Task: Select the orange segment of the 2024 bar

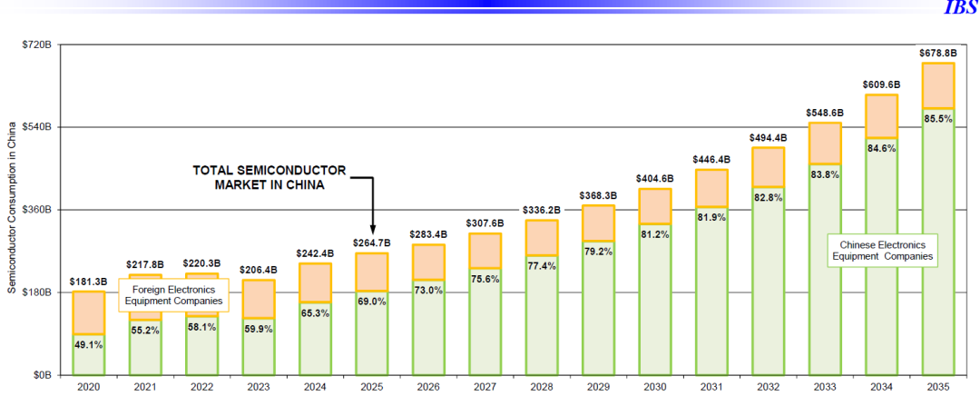Action: coord(315,282)
